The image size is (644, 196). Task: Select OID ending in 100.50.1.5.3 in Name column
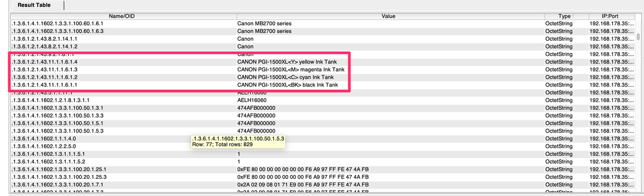(x=57, y=130)
